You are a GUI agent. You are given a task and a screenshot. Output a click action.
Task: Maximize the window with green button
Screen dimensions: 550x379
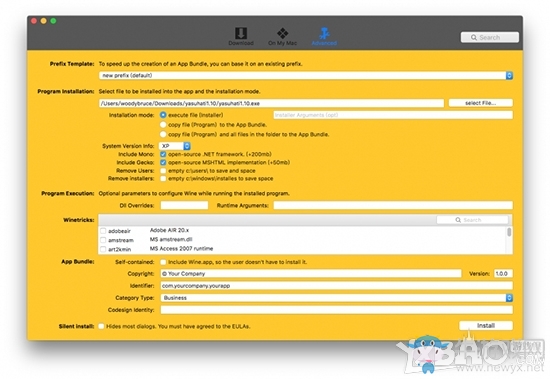(x=53, y=21)
